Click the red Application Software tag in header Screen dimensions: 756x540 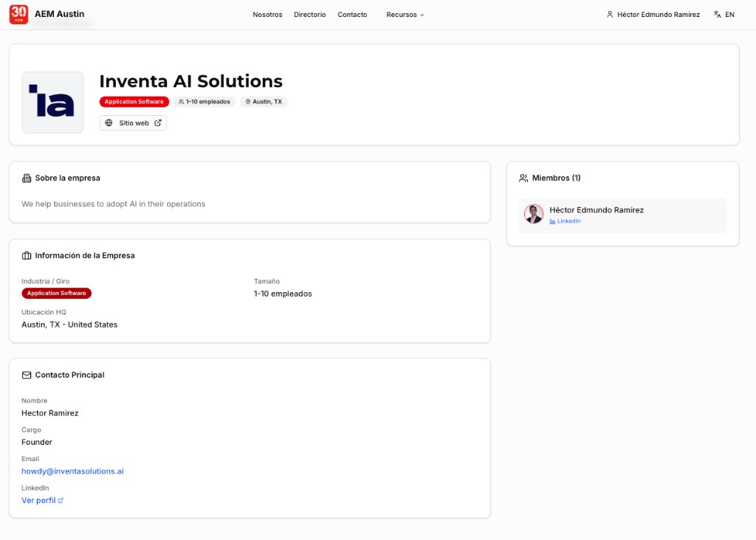[134, 102]
